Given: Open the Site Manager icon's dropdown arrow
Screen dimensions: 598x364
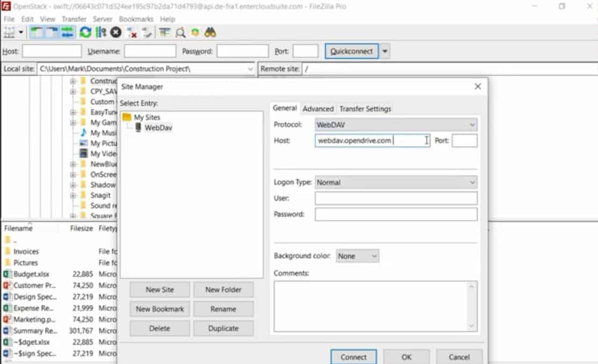Looking at the screenshot, I should pos(21,32).
